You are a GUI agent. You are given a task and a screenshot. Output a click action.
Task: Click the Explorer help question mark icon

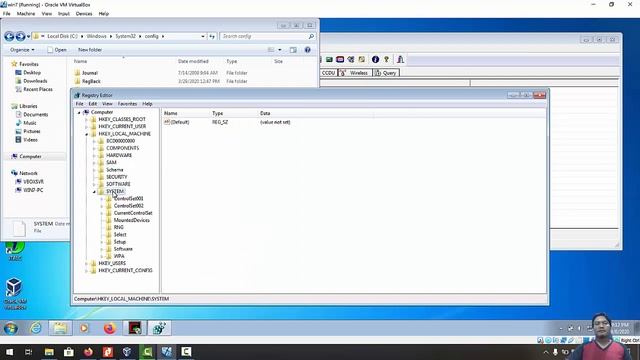(x=307, y=50)
